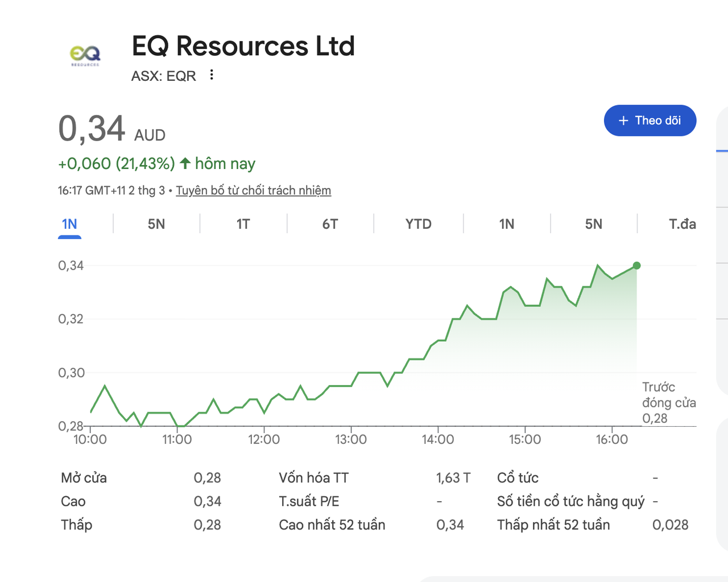The width and height of the screenshot is (728, 582).
Task: Switch to the 5N five-day tab before 1T
Action: coord(156,224)
